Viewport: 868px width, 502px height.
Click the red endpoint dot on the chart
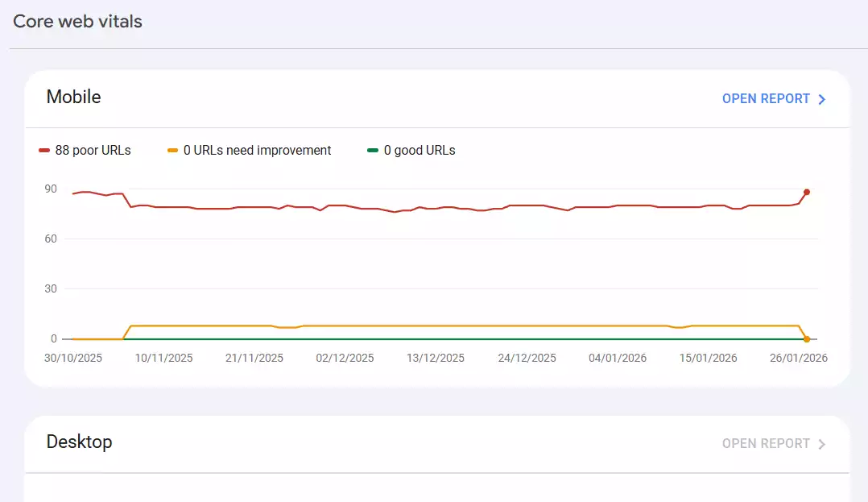click(x=806, y=192)
